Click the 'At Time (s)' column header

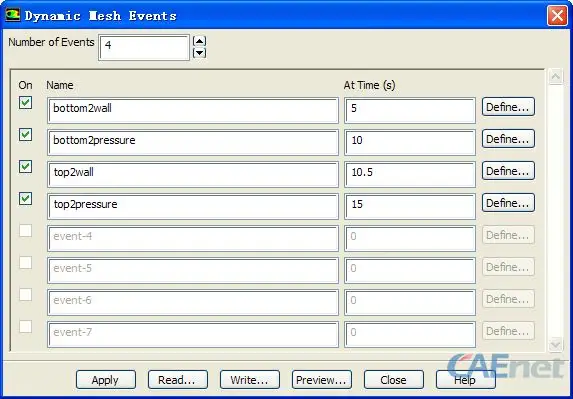tap(369, 86)
